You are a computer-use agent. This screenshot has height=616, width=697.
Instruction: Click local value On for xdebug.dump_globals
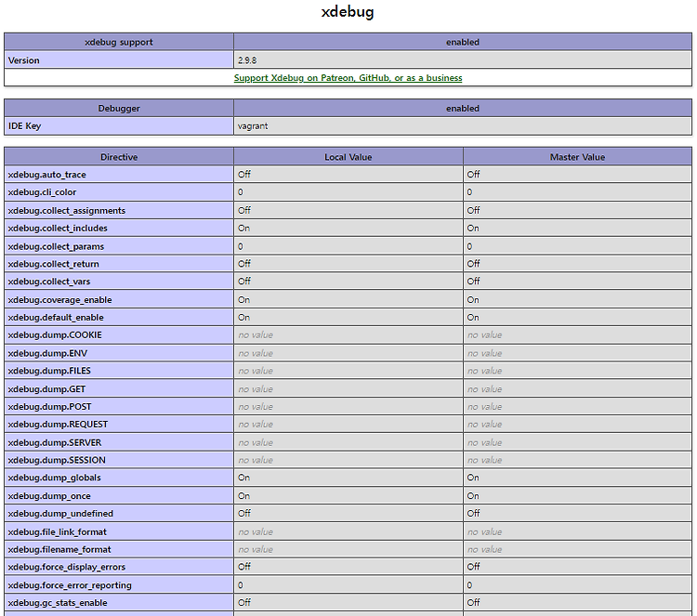click(x=244, y=478)
